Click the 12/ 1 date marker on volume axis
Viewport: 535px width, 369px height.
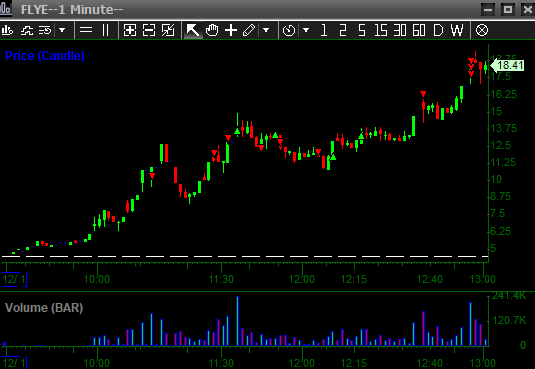coord(14,363)
